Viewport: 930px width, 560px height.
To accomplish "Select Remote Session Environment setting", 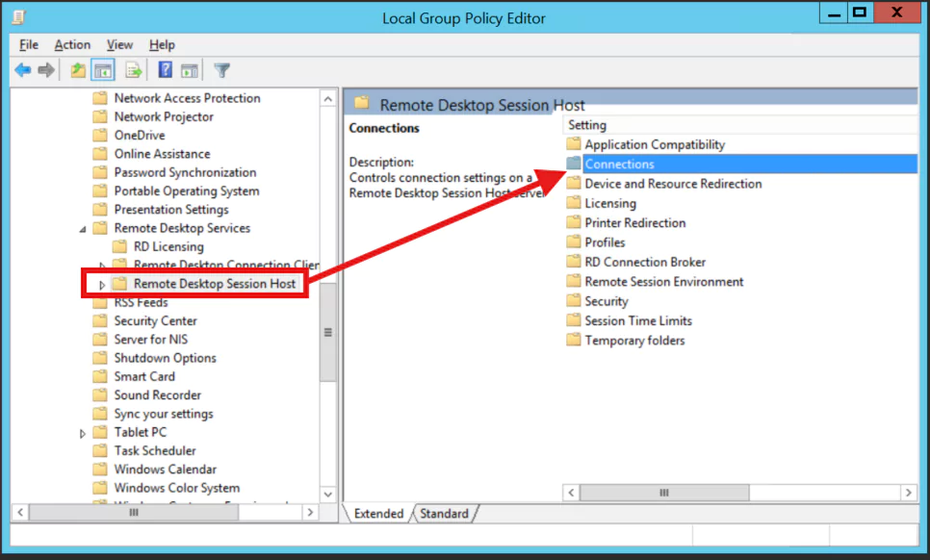I will (664, 282).
